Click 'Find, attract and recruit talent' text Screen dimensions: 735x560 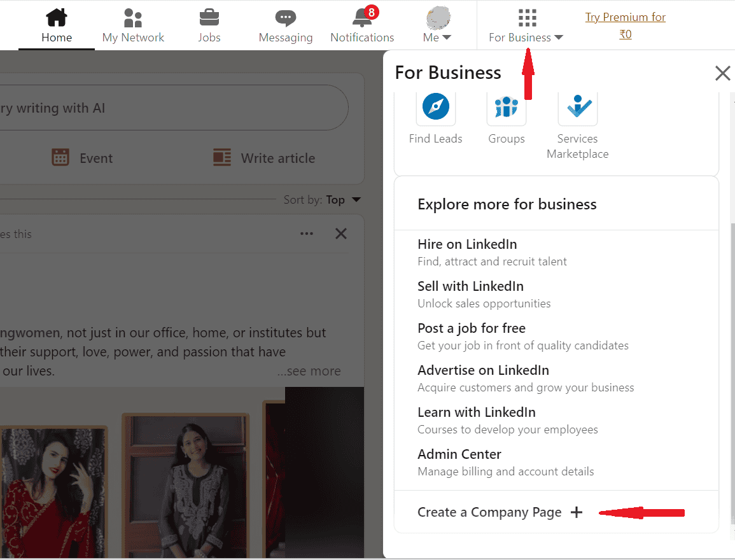click(x=492, y=262)
